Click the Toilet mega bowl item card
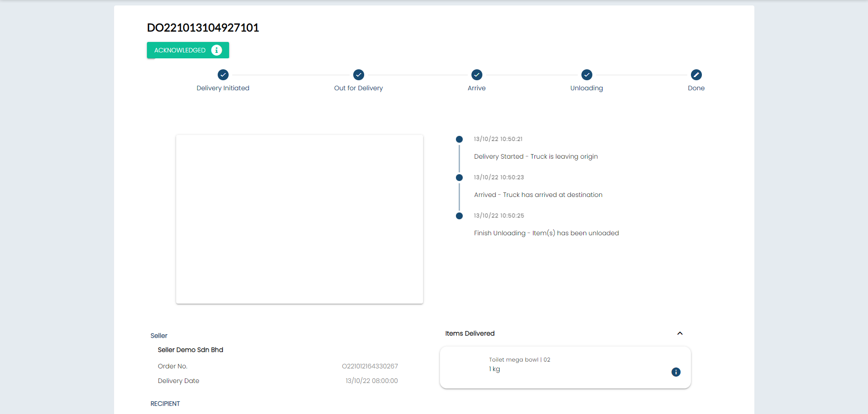Viewport: 868px width, 414px height. [565, 367]
